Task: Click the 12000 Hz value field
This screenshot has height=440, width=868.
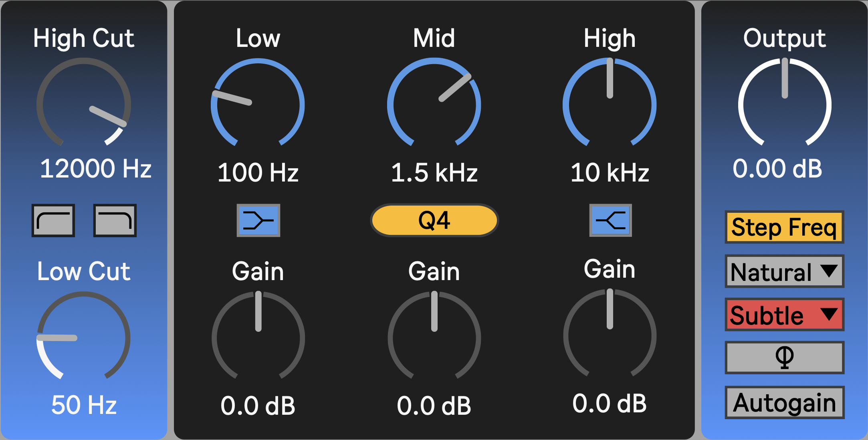Action: tap(95, 169)
